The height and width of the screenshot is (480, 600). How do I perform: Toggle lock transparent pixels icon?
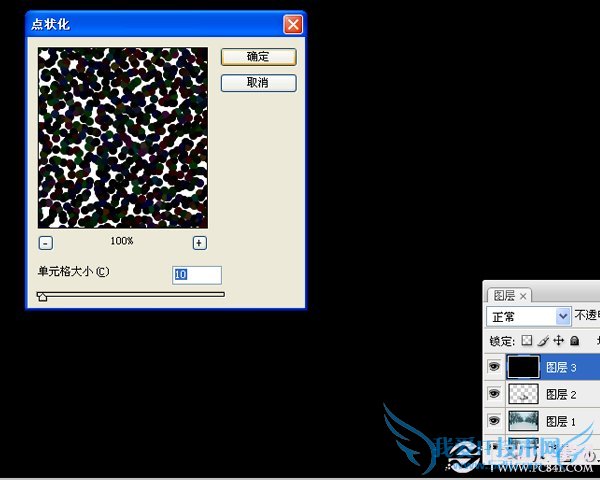coord(527,340)
